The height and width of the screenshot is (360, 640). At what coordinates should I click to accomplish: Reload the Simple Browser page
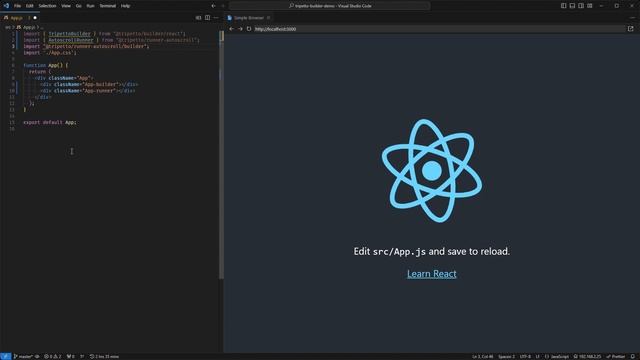pos(249,29)
